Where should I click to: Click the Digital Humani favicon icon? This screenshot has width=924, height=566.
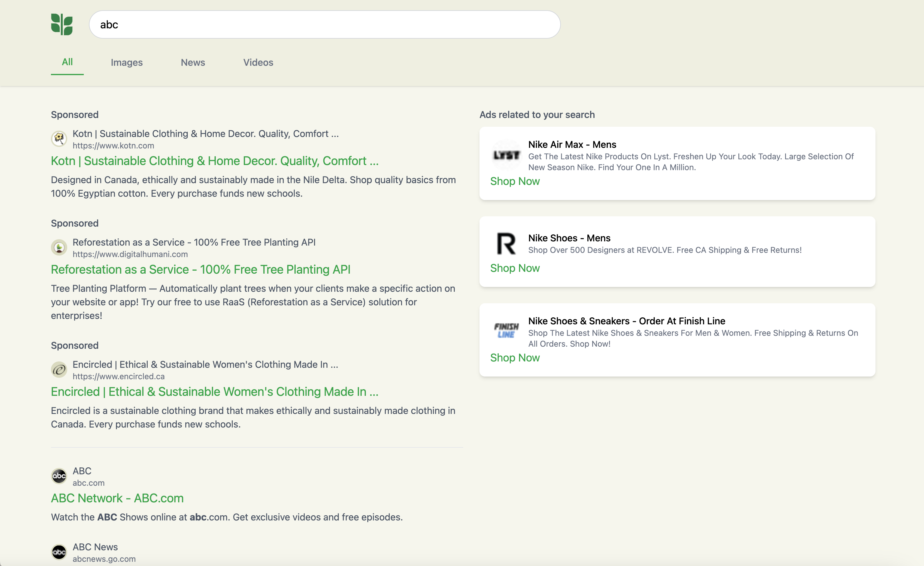pos(59,247)
